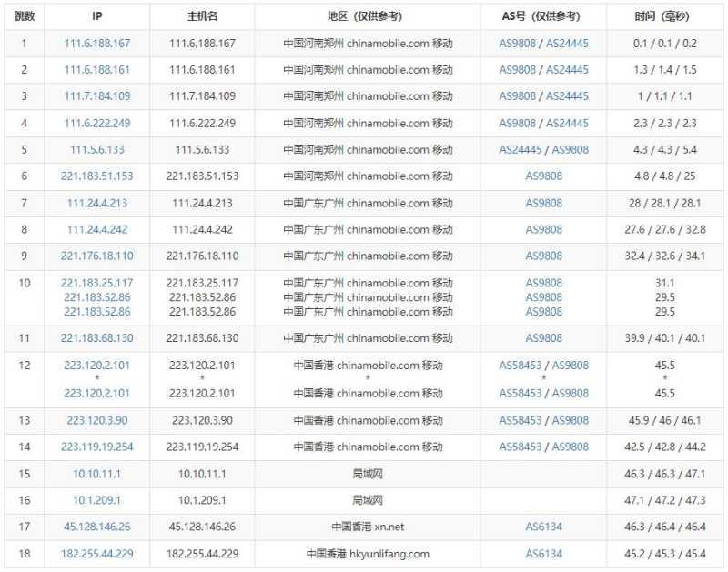728x572 pixels.
Task: Open AS9808 link in hop 8 row
Action: click(543, 229)
